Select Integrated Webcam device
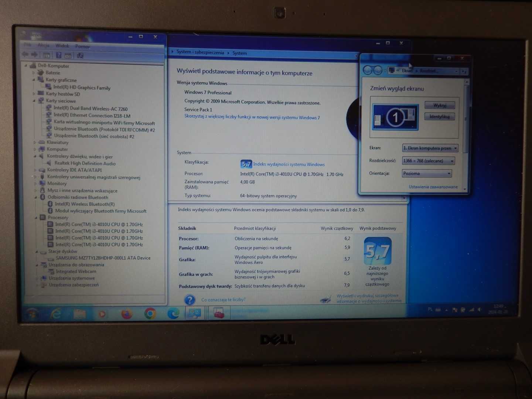Screen dimensions: 532x399 click(76, 272)
